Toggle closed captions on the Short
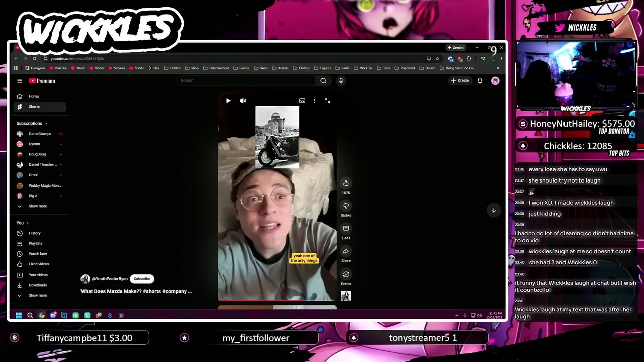 click(302, 101)
